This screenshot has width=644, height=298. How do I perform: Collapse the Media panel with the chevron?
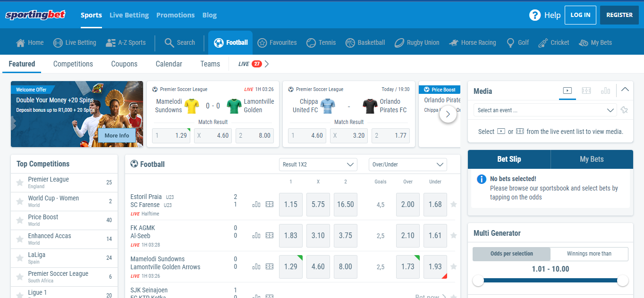pyautogui.click(x=625, y=89)
